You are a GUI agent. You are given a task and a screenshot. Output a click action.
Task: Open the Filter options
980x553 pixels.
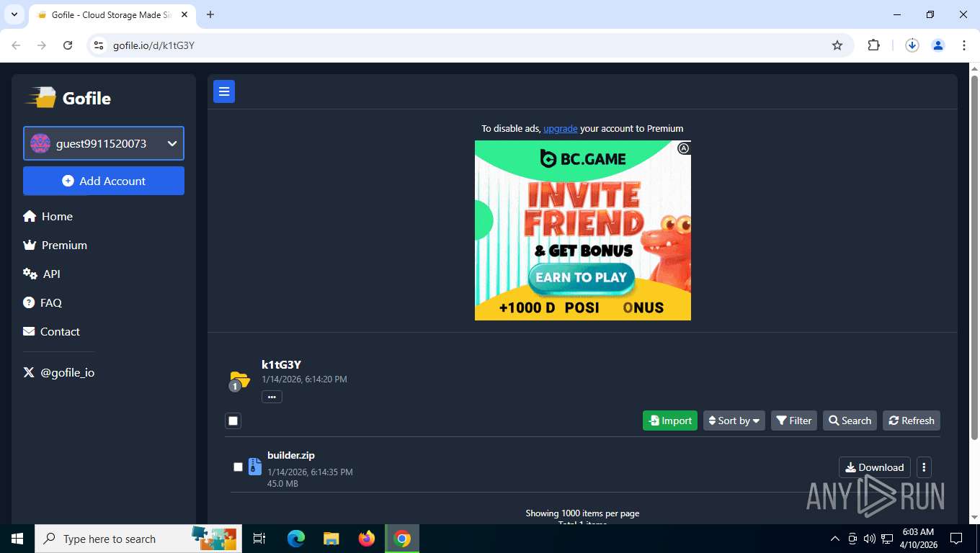[x=794, y=421]
